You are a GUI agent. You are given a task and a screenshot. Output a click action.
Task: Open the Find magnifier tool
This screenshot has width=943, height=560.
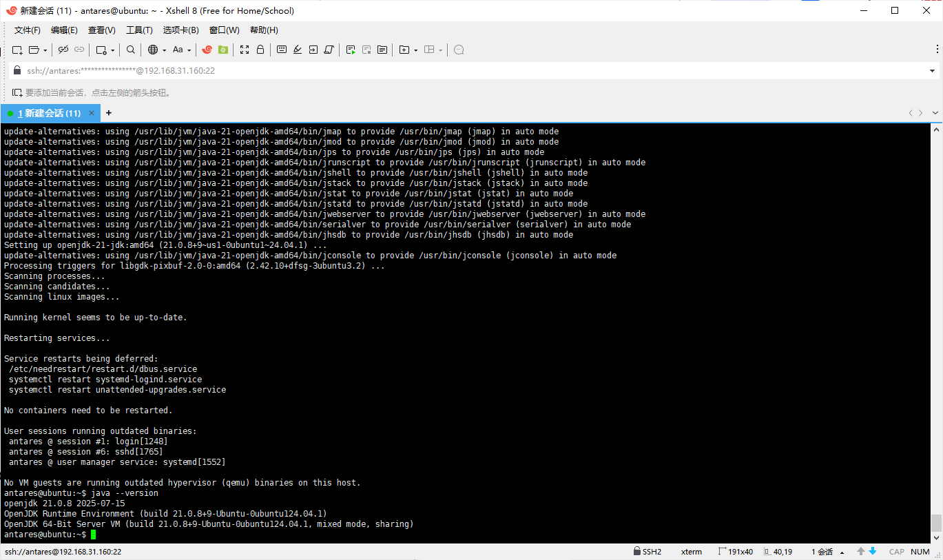point(130,50)
